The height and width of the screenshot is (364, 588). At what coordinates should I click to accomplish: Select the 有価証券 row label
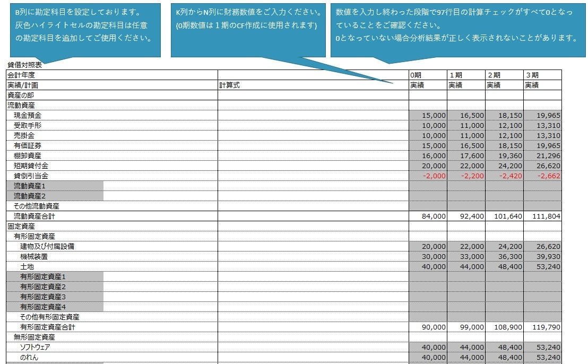(28, 146)
